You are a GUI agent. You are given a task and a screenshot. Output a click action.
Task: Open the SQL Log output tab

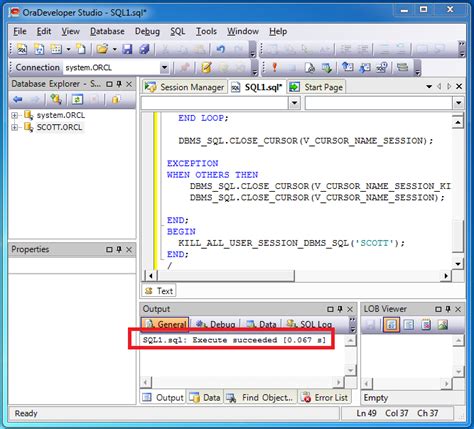click(x=309, y=324)
